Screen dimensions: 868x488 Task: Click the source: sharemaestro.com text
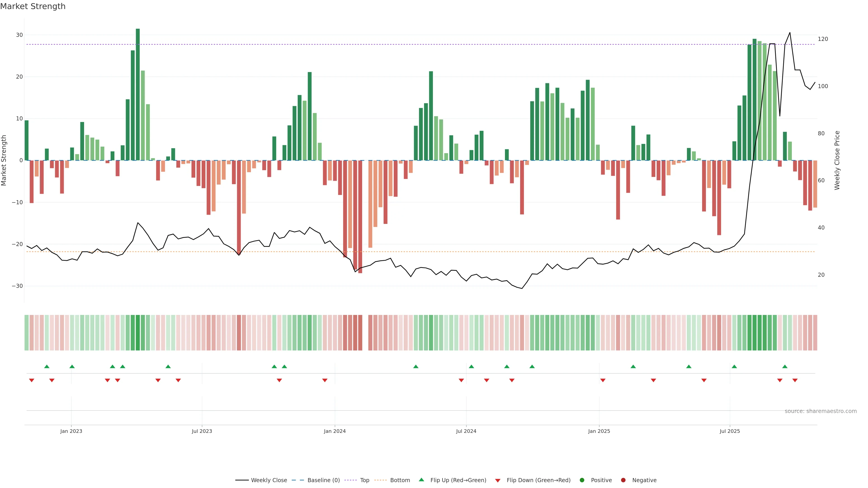point(821,411)
